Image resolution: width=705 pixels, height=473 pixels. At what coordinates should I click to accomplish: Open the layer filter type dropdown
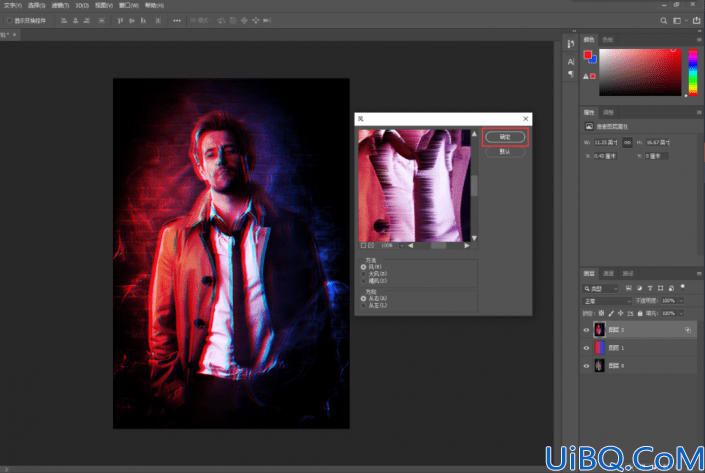click(601, 288)
